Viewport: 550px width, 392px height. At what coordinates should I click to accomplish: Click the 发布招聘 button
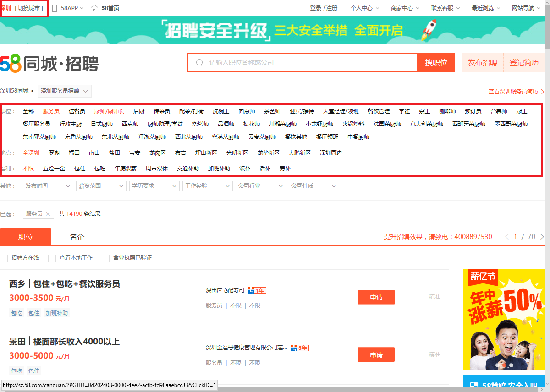point(483,63)
